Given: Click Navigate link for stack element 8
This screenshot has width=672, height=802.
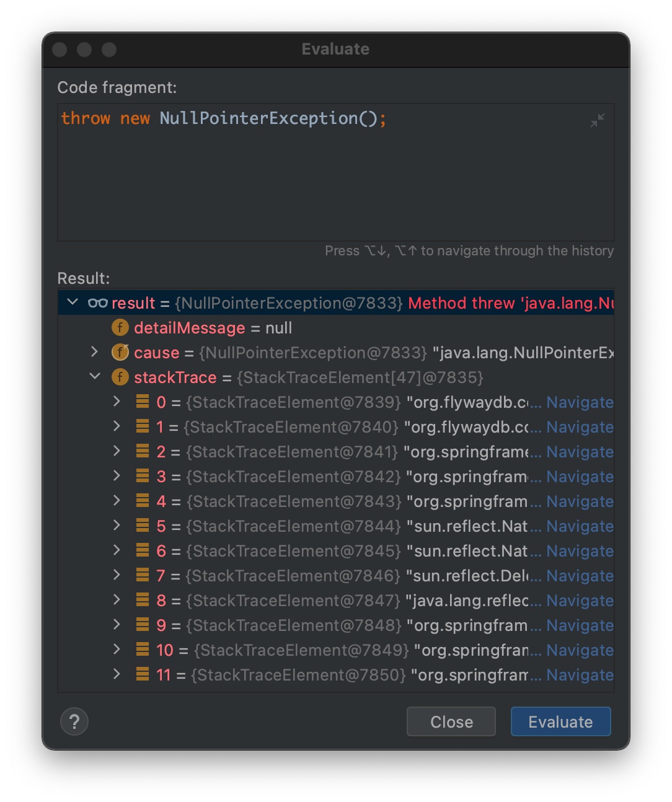Looking at the screenshot, I should click(580, 601).
